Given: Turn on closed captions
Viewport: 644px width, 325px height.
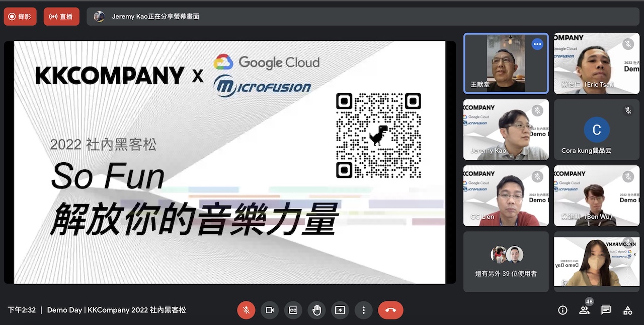Looking at the screenshot, I should 293,310.
